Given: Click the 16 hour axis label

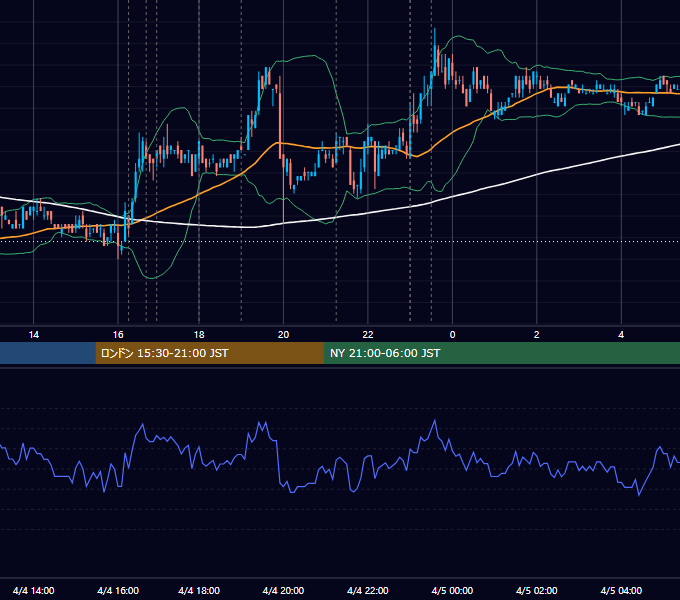Looking at the screenshot, I should [x=118, y=335].
